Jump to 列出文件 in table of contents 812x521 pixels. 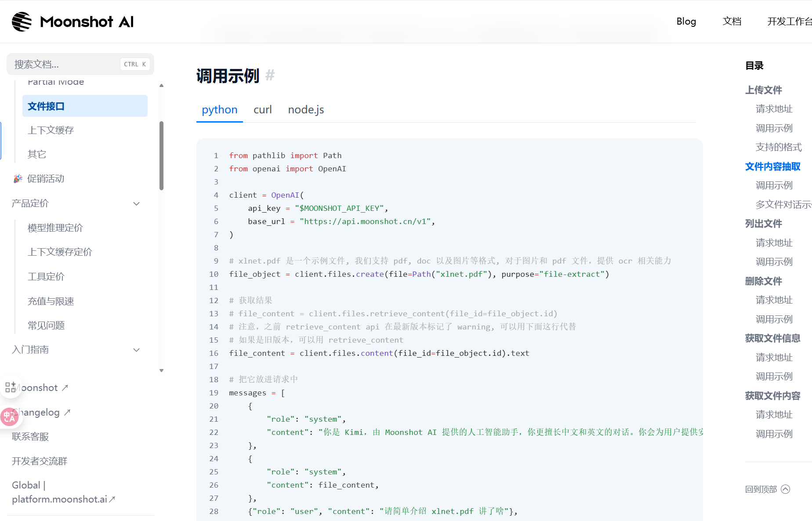tap(764, 224)
